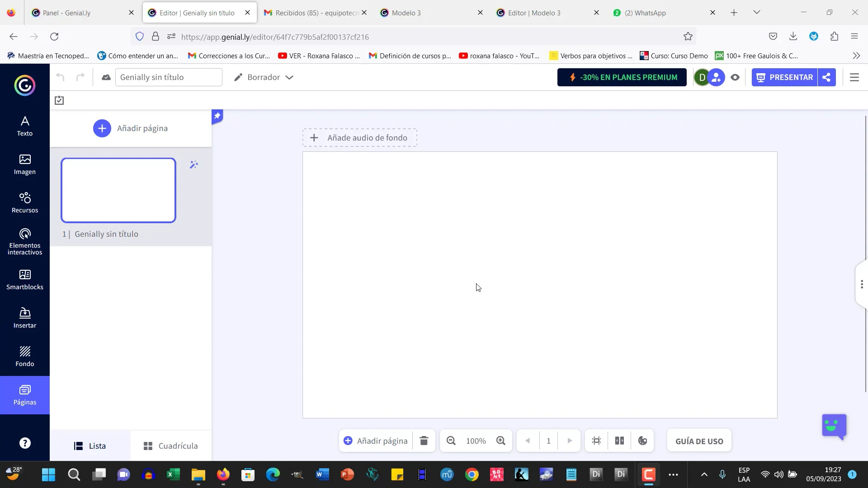Image resolution: width=868 pixels, height=488 pixels.
Task: Toggle the preview eye icon
Action: 735,77
